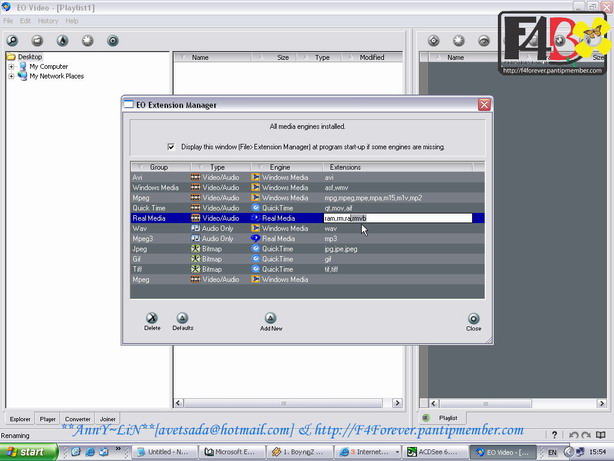Screen dimensions: 614x461
Task: Select the Windows Media group row
Action: [x=307, y=188]
